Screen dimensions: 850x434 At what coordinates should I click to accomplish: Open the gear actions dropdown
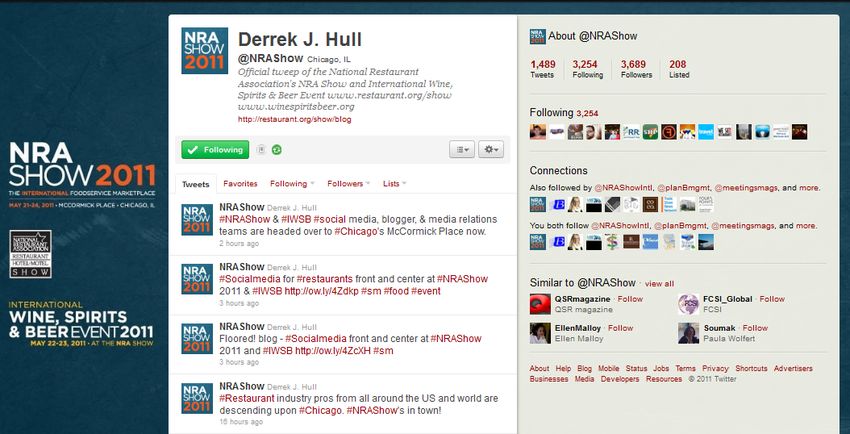coord(491,150)
